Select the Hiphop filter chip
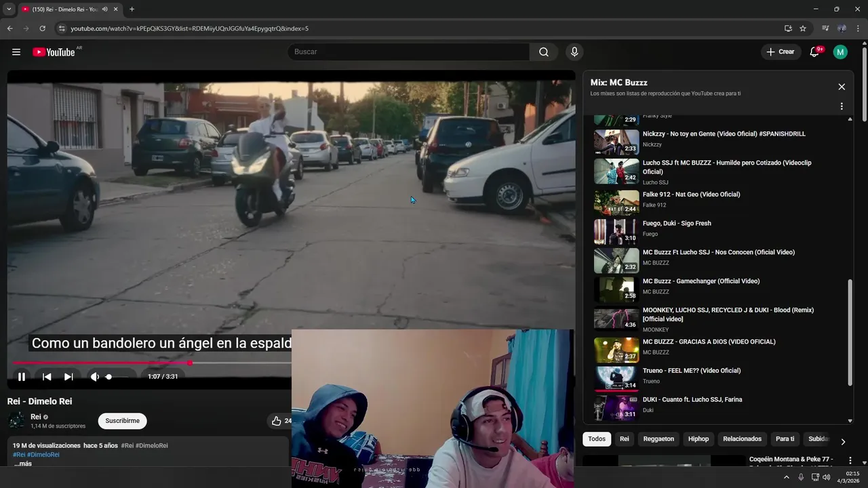The image size is (868, 488). coord(698,439)
